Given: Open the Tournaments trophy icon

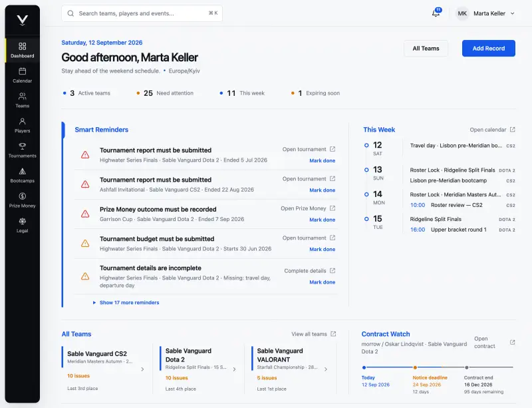Looking at the screenshot, I should [x=23, y=146].
